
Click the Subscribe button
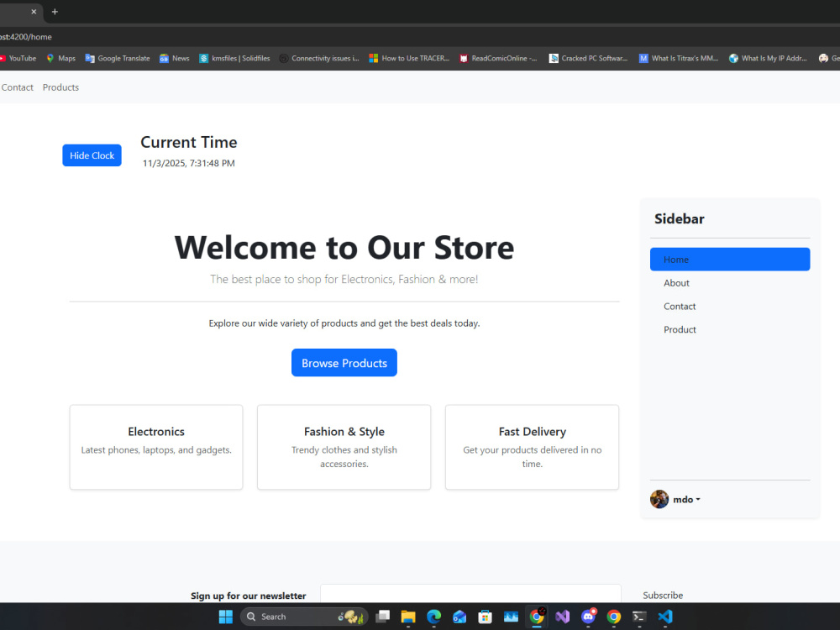click(x=663, y=596)
